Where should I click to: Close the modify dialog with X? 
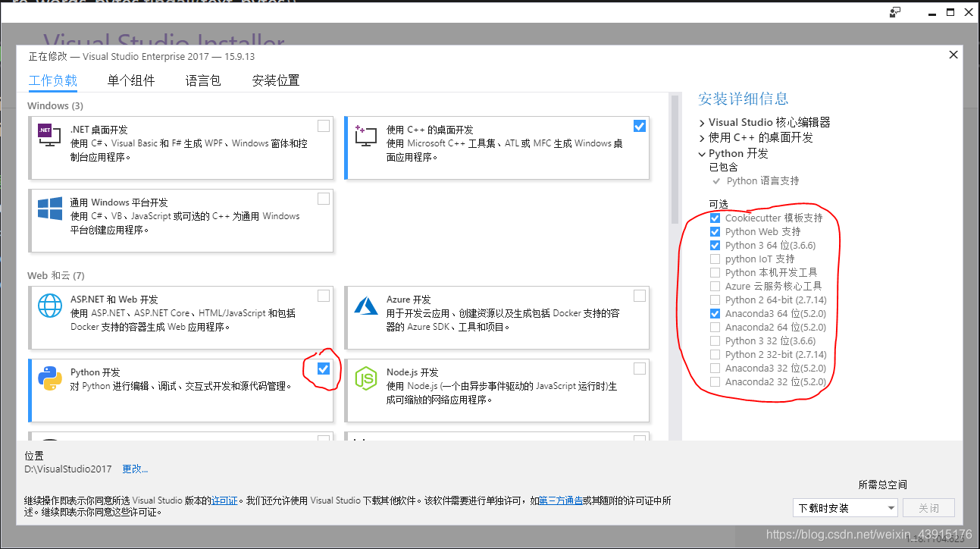click(953, 55)
